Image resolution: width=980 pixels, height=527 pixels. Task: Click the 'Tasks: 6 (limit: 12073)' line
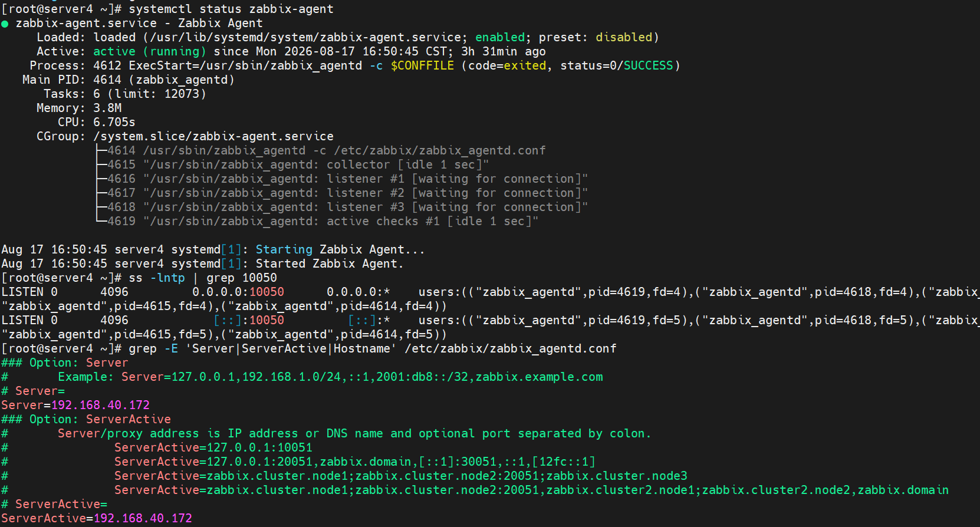125,94
